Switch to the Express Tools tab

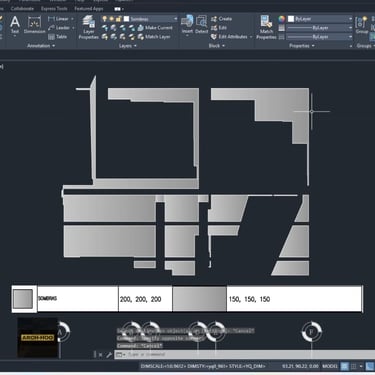(x=54, y=9)
